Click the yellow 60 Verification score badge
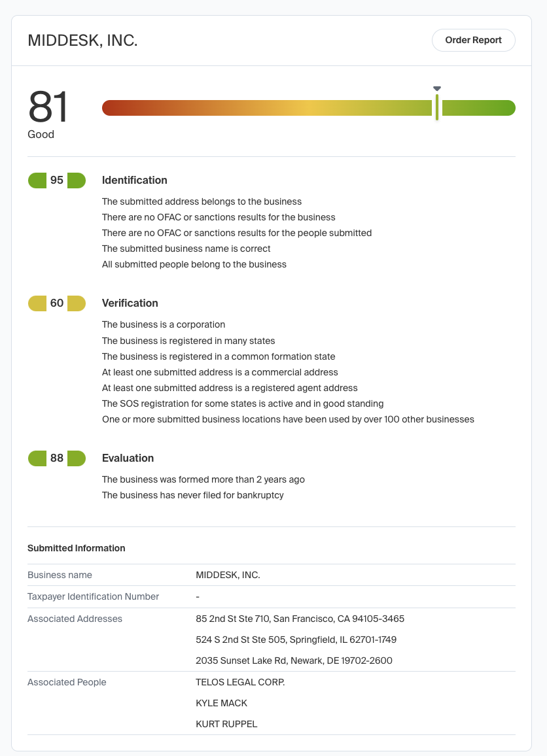This screenshot has height=756, width=547. 57,303
